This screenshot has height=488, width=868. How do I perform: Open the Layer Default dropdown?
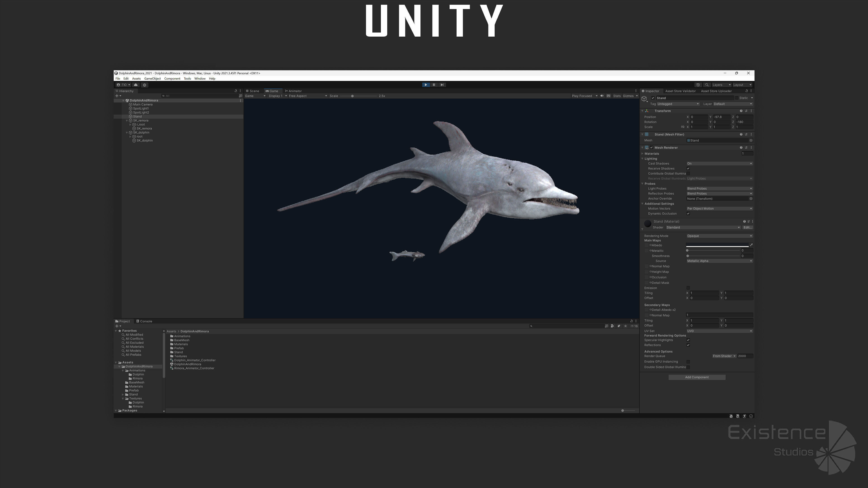point(733,104)
